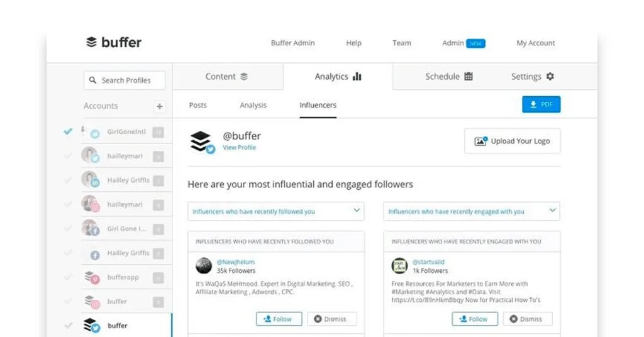Click the Settings gear icon

tap(550, 76)
